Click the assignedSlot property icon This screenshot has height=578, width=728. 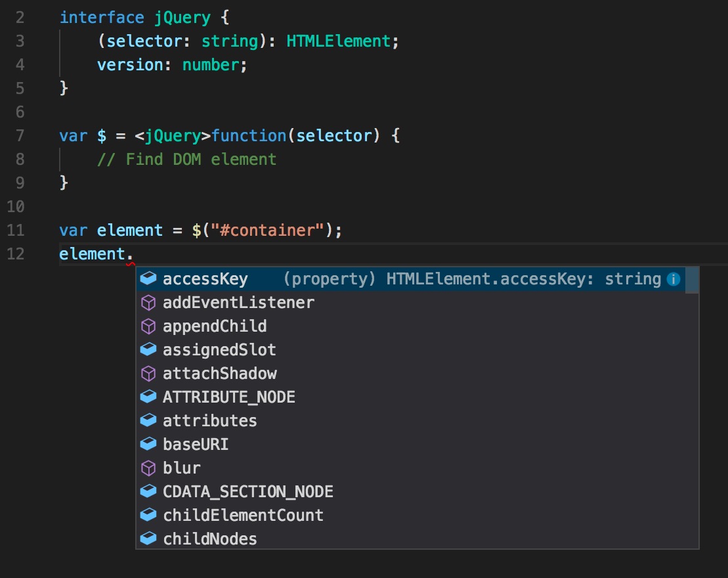tap(148, 349)
